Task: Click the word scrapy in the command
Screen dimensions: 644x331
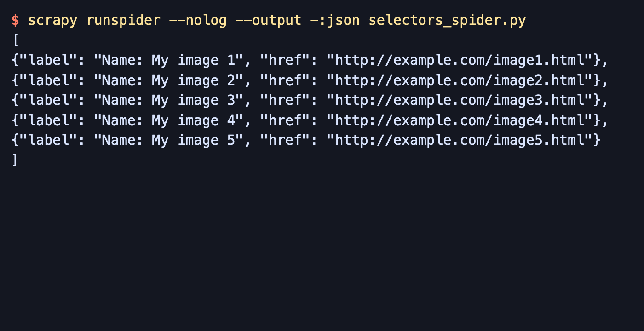Action: tap(52, 21)
